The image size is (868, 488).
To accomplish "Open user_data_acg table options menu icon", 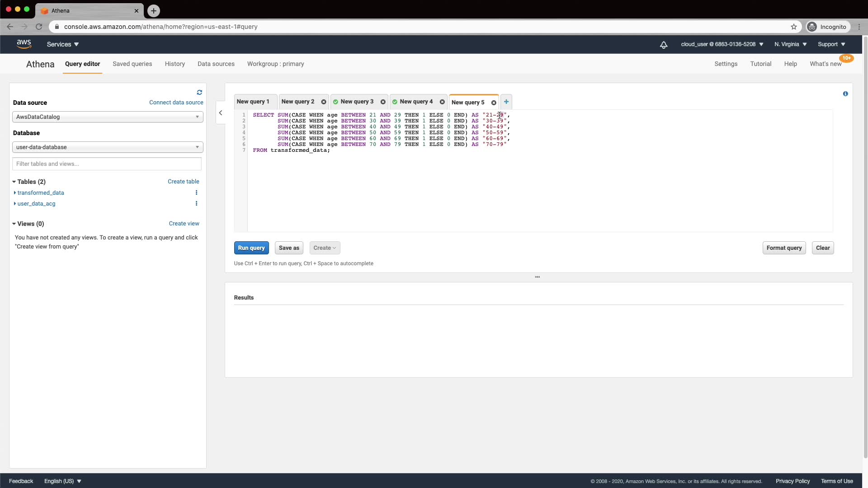I will (x=196, y=204).
